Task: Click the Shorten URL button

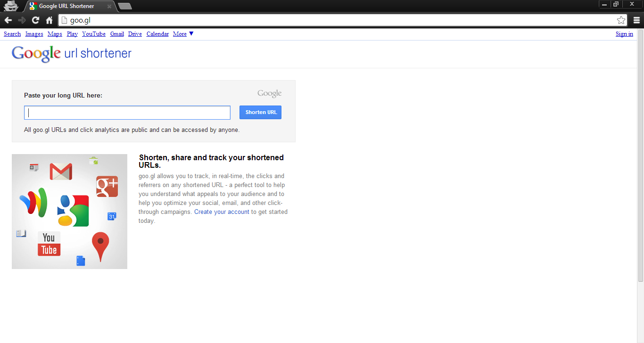Action: click(260, 112)
